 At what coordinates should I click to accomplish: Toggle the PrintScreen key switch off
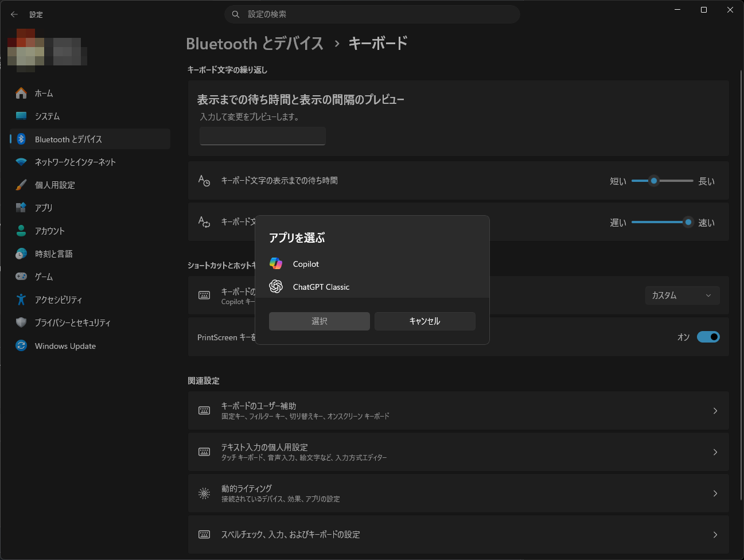tap(708, 337)
